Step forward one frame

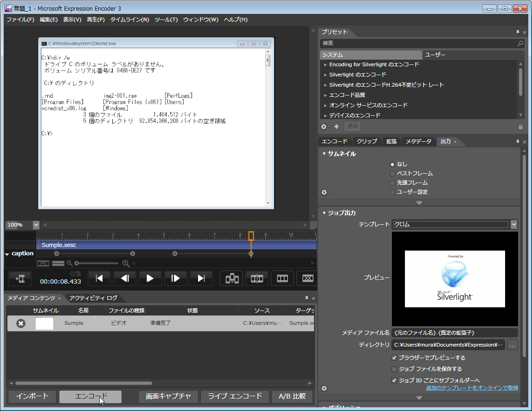[175, 278]
